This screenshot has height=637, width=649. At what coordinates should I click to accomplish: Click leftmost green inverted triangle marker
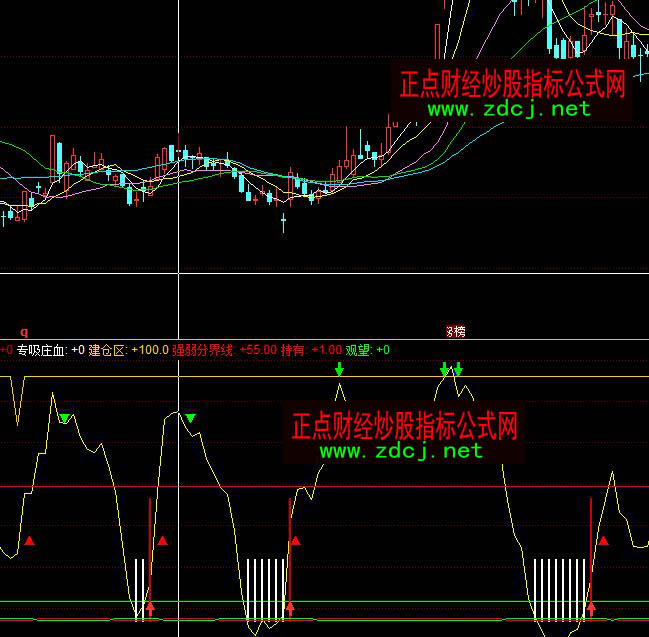click(64, 418)
